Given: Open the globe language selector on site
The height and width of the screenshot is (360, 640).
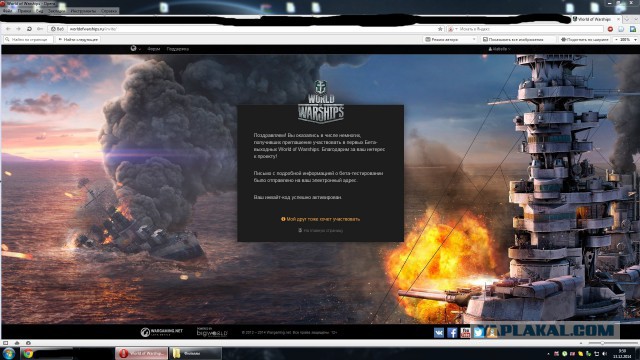Looking at the screenshot, I should (135, 49).
